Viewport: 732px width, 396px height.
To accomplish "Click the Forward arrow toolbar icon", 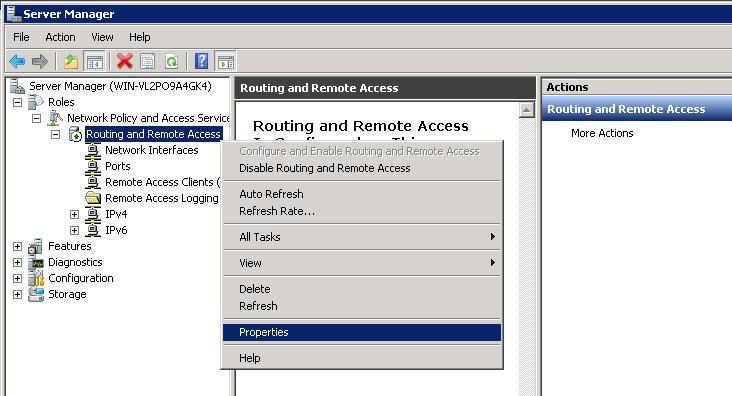I will (40, 61).
